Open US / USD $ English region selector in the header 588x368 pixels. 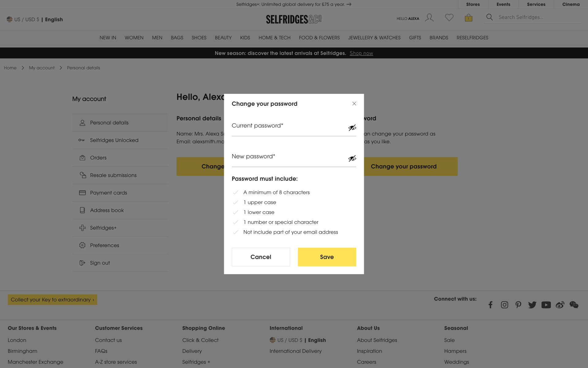(x=35, y=19)
